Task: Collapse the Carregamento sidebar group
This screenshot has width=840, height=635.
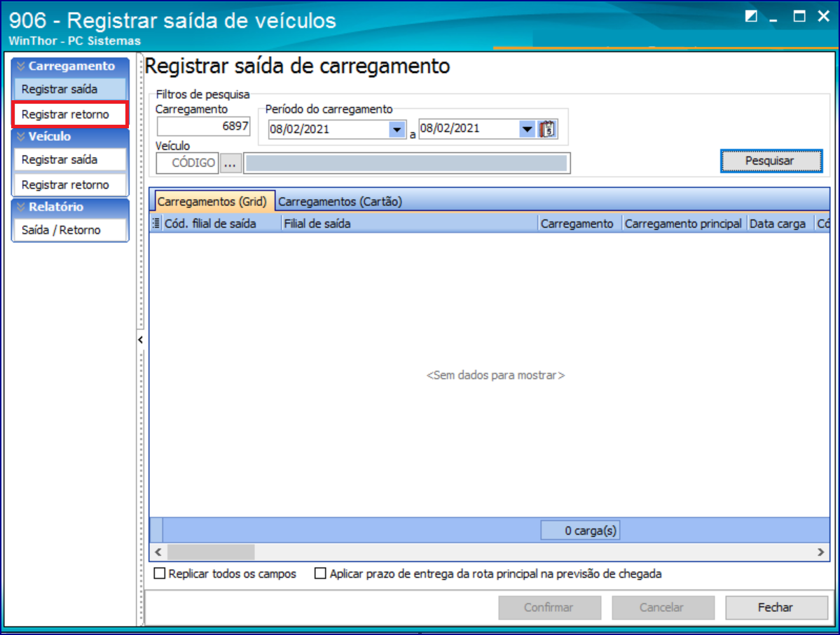Action: (x=70, y=67)
